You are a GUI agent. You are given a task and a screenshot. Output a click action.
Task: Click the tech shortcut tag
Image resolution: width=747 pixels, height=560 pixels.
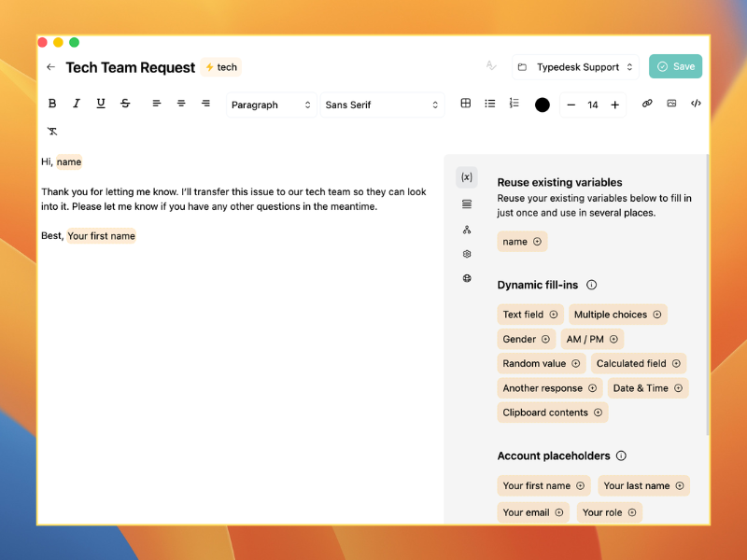pyautogui.click(x=221, y=67)
